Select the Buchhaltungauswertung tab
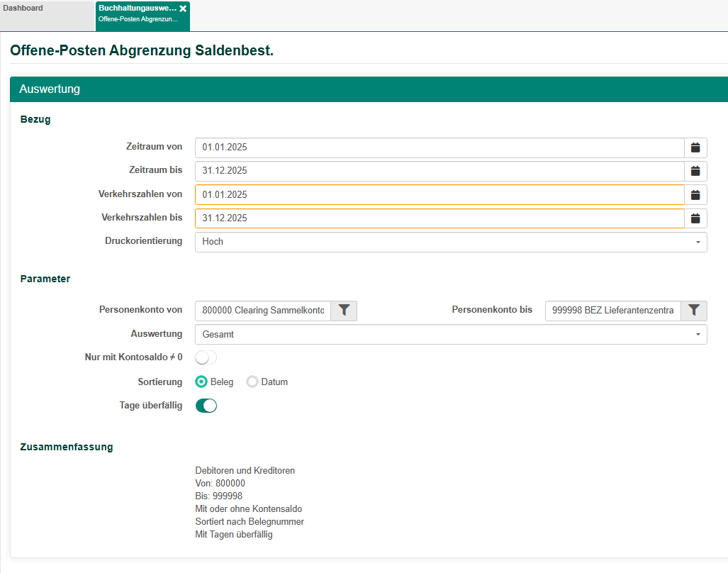 tap(138, 13)
